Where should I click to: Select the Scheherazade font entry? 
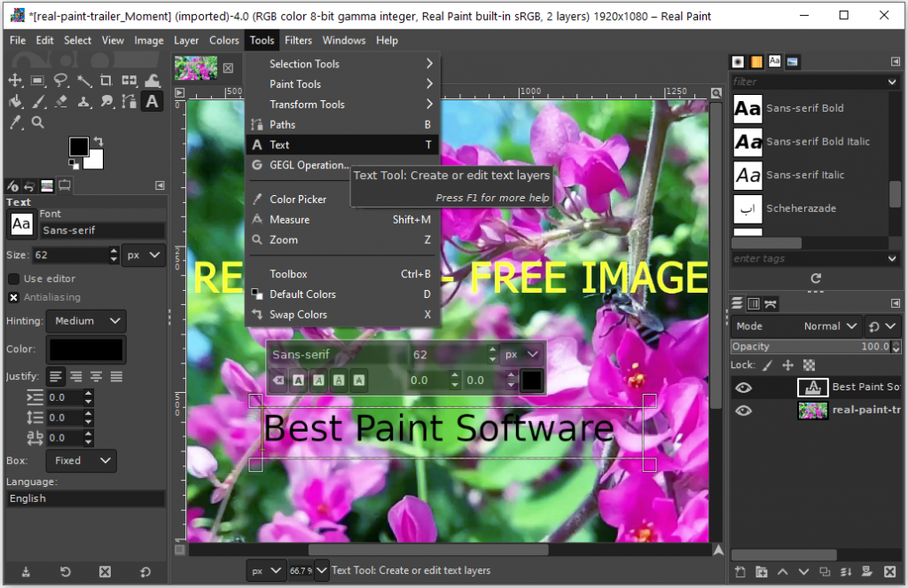809,208
